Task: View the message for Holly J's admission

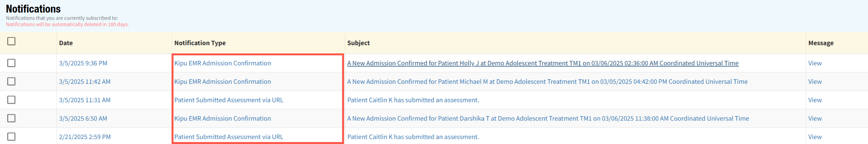Action: (x=814, y=63)
